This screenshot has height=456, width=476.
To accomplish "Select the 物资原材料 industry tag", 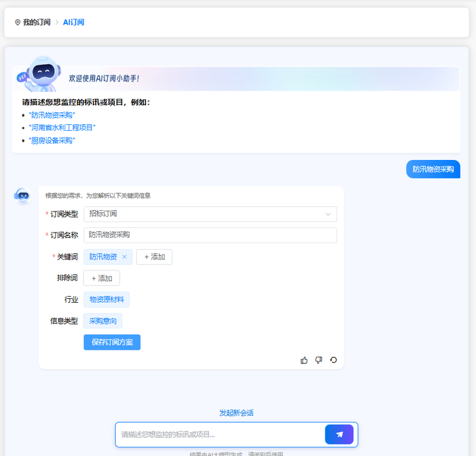I will pyautogui.click(x=106, y=299).
